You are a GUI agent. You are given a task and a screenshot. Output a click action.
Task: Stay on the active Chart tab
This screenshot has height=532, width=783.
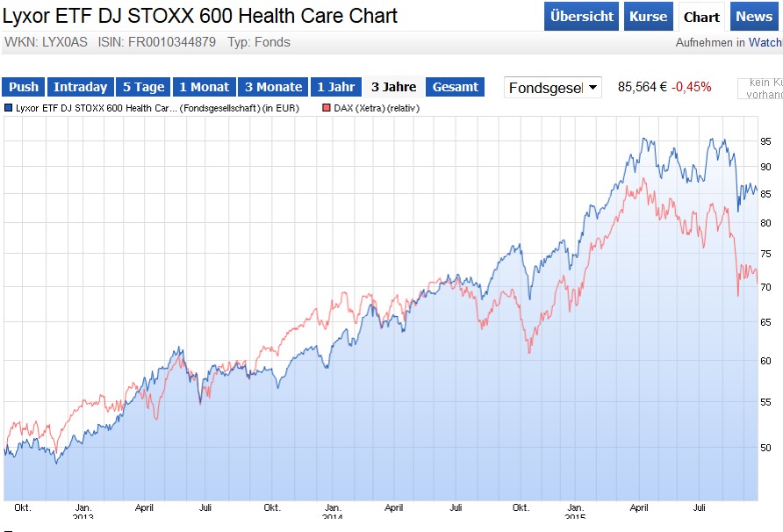coord(701,16)
